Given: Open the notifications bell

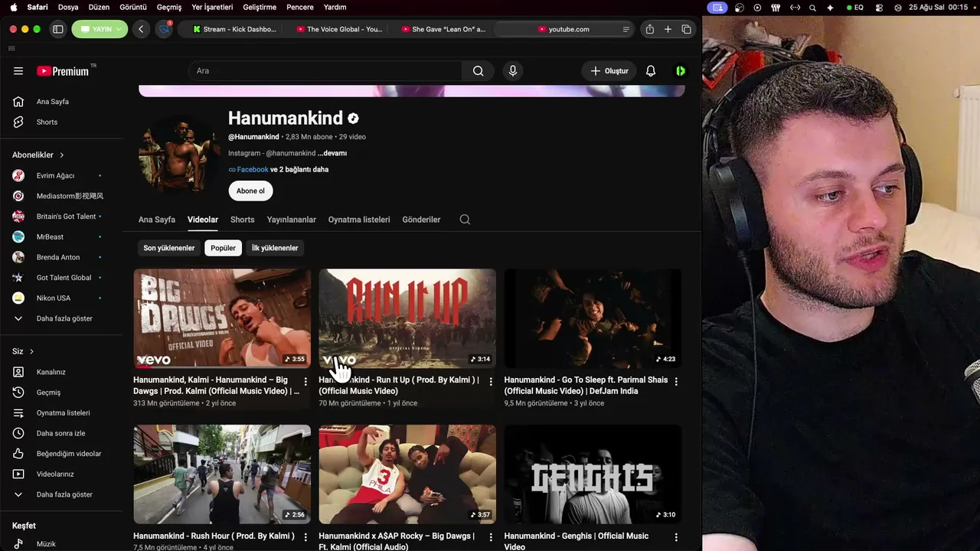Looking at the screenshot, I should click(x=651, y=71).
